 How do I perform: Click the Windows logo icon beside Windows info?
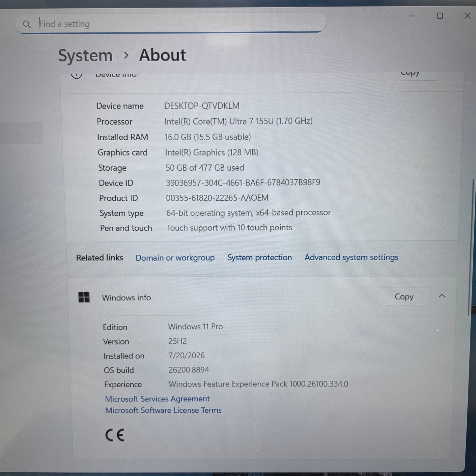84,297
